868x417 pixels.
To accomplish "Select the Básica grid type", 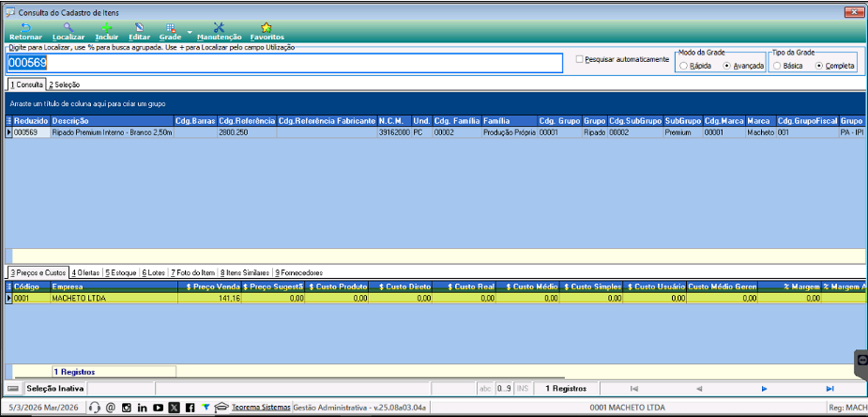I will click(x=777, y=66).
